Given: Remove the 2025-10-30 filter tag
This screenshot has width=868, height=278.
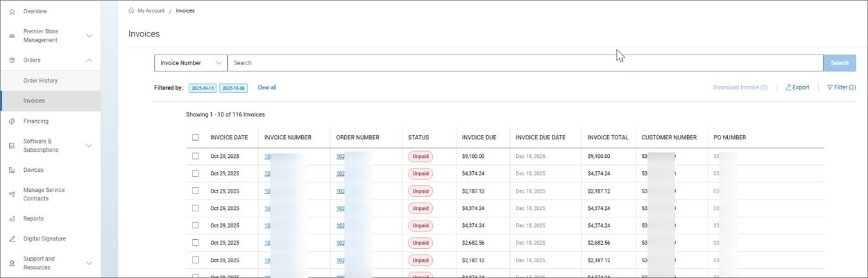Looking at the screenshot, I should coord(234,88).
